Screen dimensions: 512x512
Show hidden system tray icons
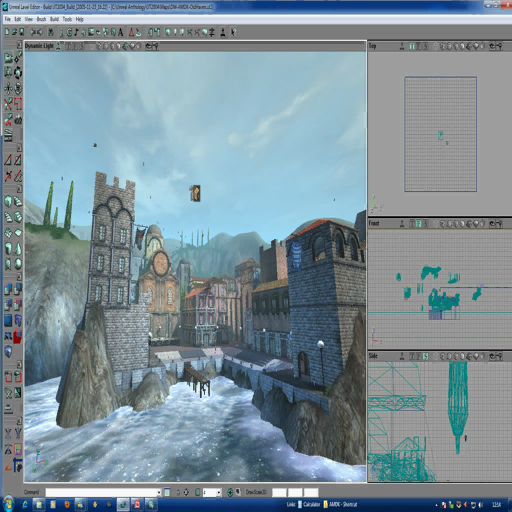[436, 505]
